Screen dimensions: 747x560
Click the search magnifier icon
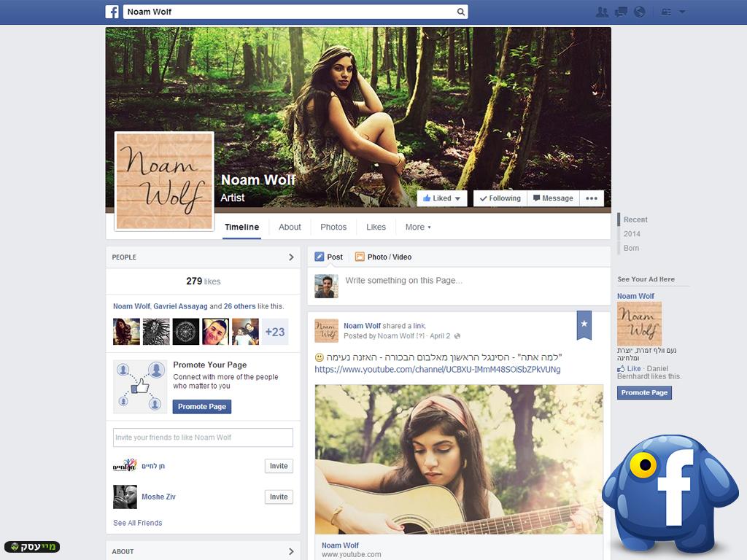click(461, 12)
